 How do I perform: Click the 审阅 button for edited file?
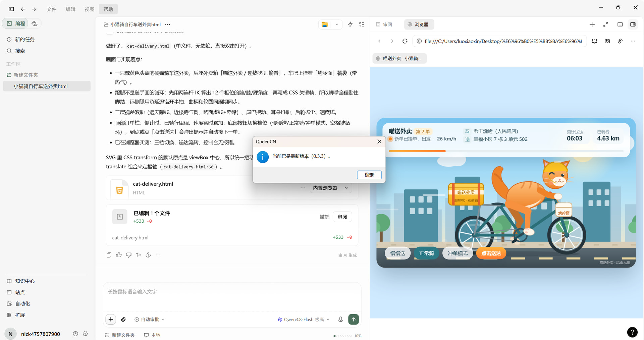[x=342, y=217]
